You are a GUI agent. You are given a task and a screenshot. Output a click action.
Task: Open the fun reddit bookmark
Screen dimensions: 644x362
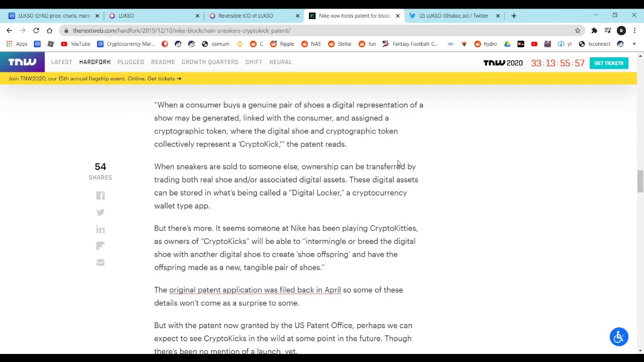click(x=367, y=44)
